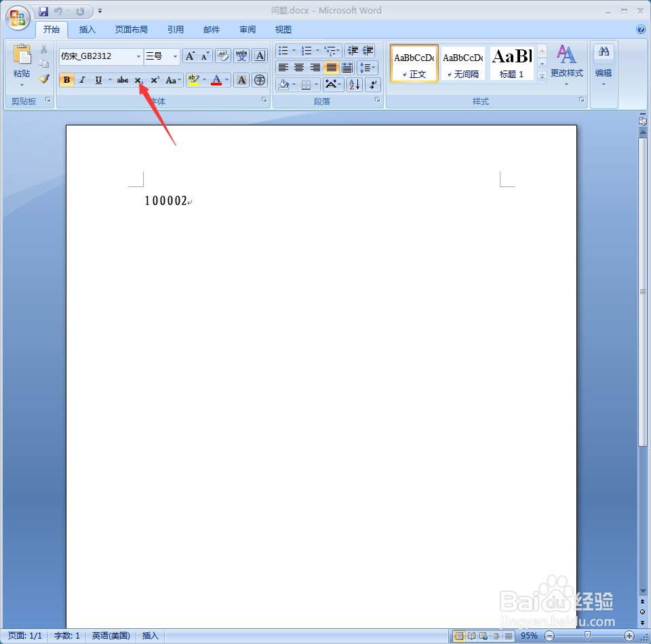Open font dialog launcher

pyautogui.click(x=264, y=100)
